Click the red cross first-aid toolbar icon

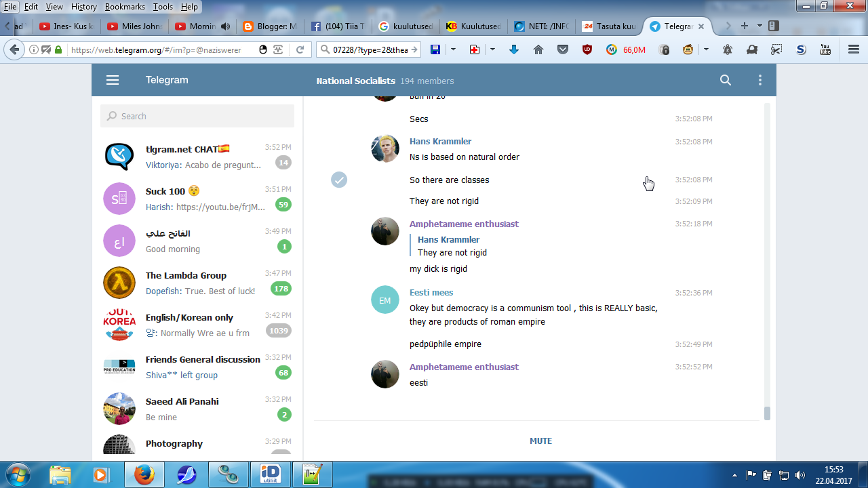point(475,49)
